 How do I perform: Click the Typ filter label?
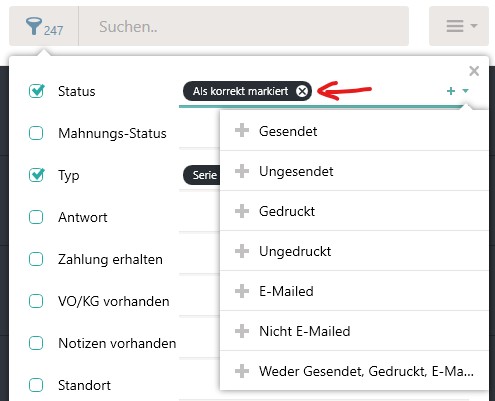coord(69,175)
